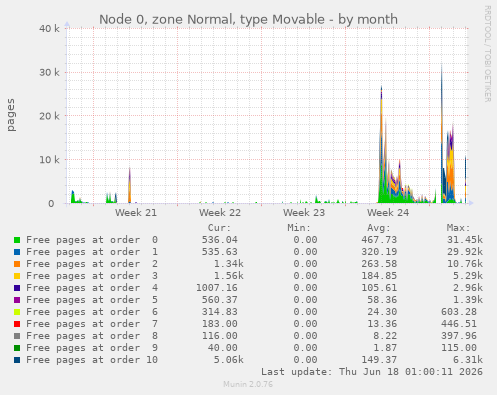
Task: Click the x-axis arrow tip at the right edge
Action: tap(471, 203)
